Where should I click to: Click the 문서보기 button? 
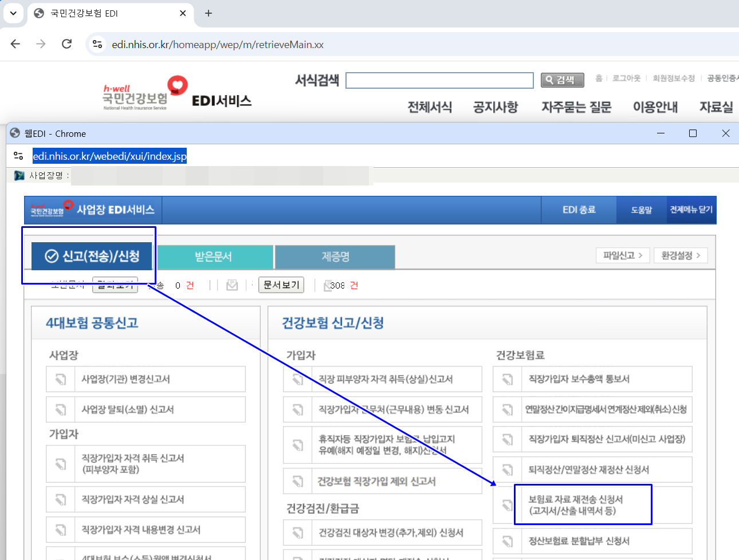point(281,285)
